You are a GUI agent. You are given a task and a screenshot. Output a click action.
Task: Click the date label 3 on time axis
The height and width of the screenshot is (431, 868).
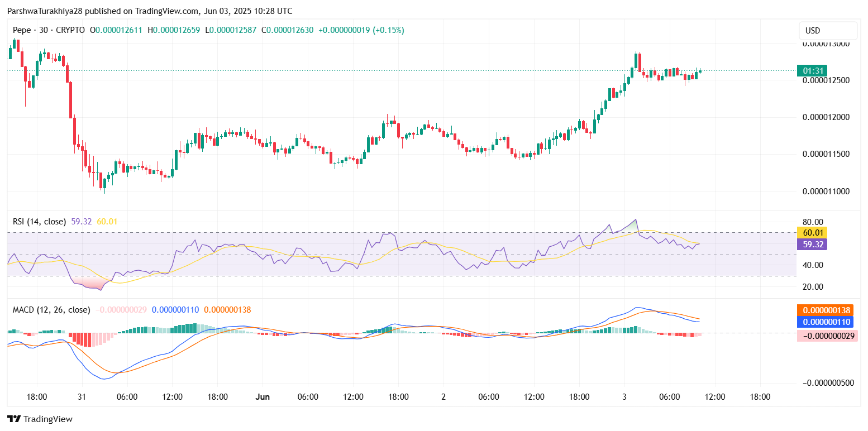tap(624, 397)
